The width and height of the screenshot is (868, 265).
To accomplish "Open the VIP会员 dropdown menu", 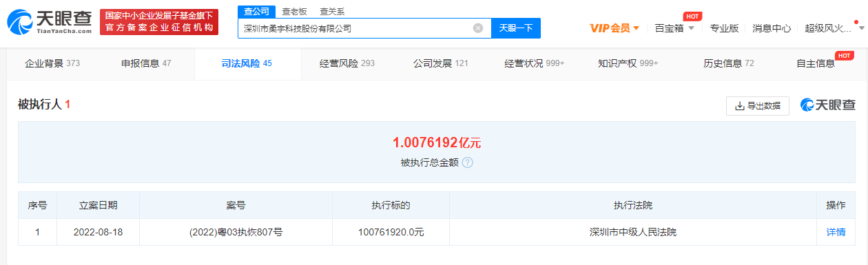I will [x=615, y=28].
